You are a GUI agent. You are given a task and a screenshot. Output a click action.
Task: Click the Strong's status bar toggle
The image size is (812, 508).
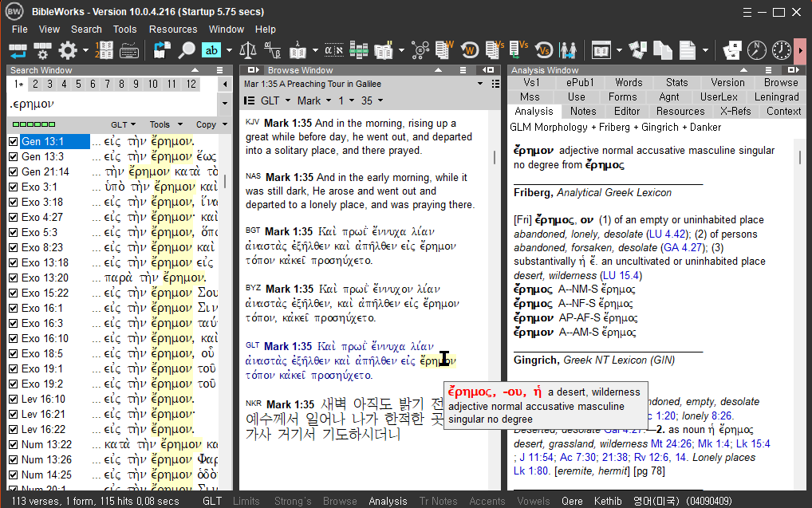click(x=293, y=501)
